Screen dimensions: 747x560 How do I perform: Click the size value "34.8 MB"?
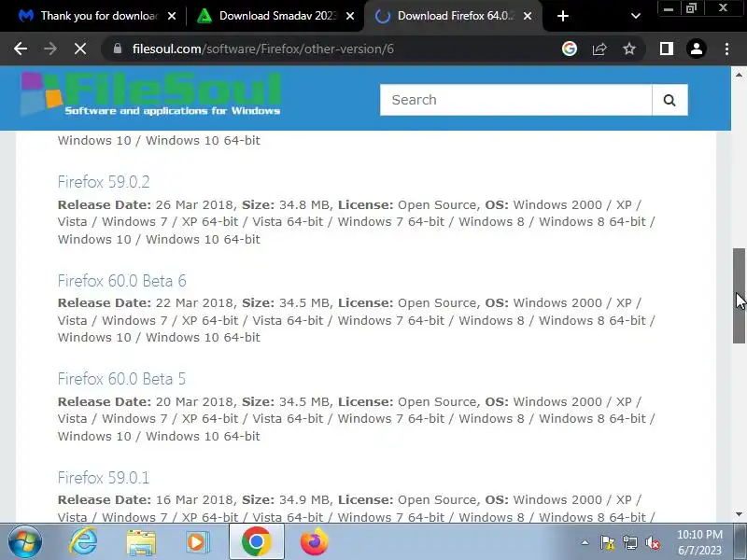(304, 204)
